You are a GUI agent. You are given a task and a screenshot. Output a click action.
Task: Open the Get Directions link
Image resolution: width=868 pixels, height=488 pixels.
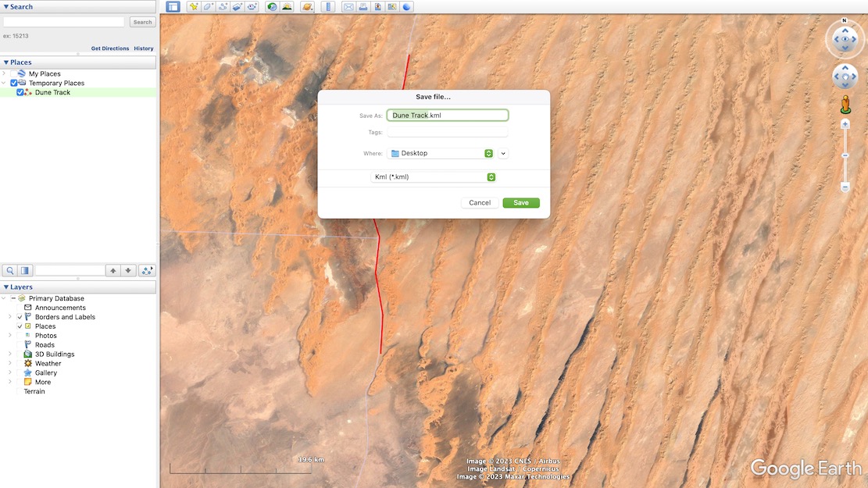pyautogui.click(x=109, y=48)
